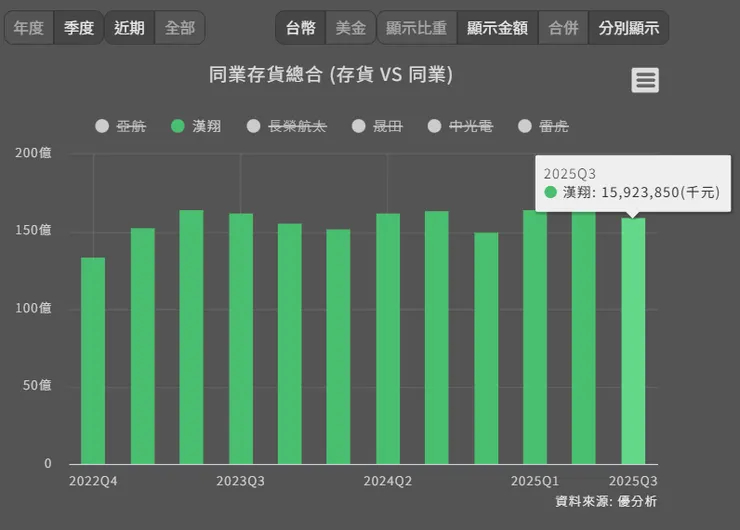This screenshot has width=740, height=530.
Task: Select 近期 (recent) range
Action: click(x=129, y=28)
